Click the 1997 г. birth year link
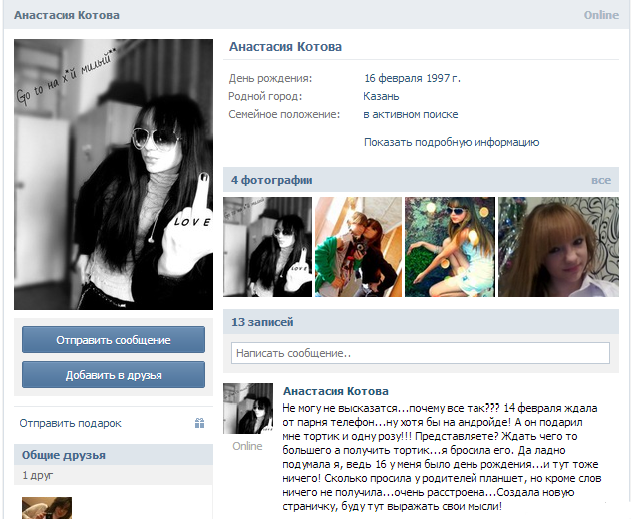This screenshot has height=519, width=634. [443, 78]
